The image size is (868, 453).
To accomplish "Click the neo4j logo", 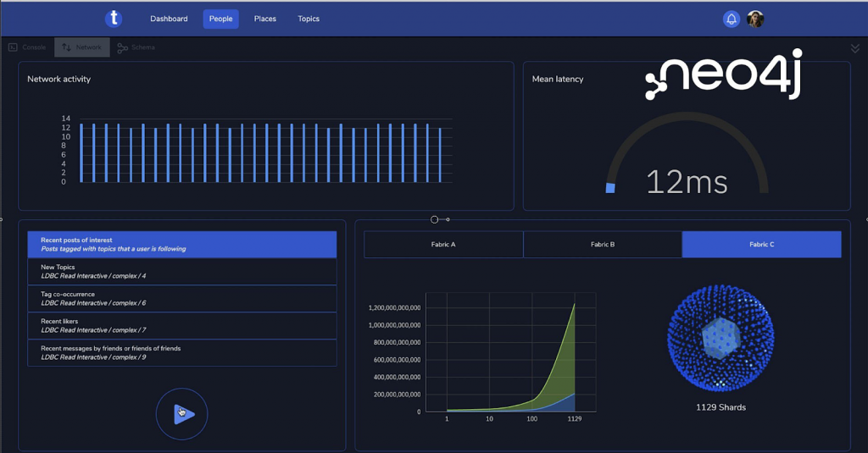I will click(x=723, y=75).
